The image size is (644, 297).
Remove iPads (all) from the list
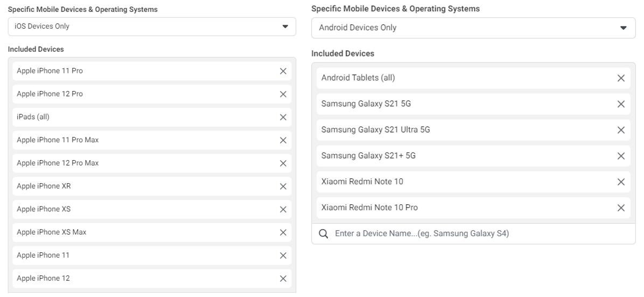tap(283, 118)
